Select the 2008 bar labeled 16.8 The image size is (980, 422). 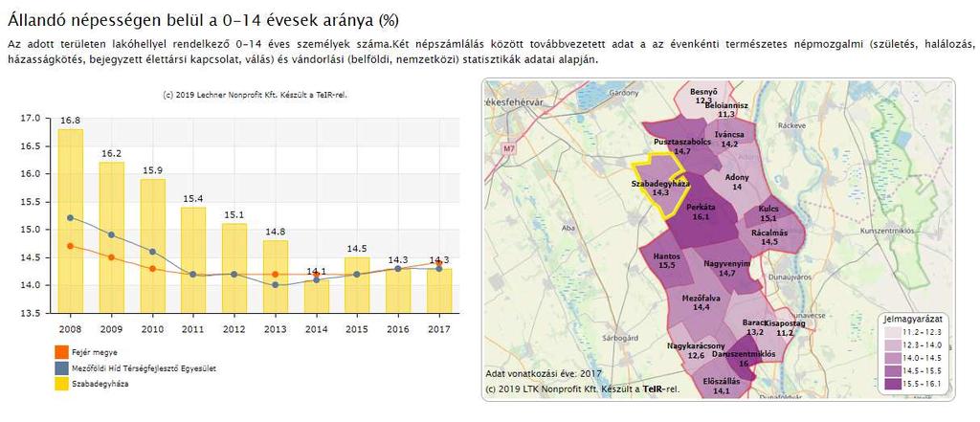[70, 221]
